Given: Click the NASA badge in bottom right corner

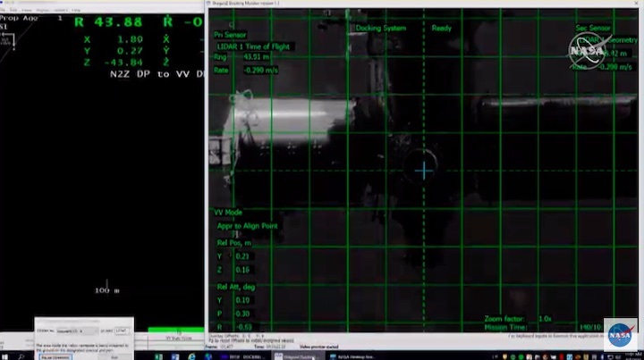Looking at the screenshot, I should [620, 334].
